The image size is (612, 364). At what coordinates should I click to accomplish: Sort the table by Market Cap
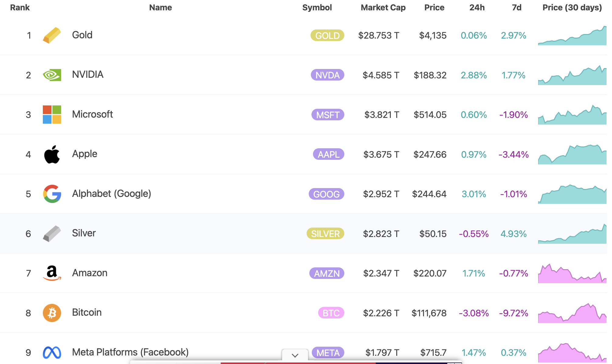pyautogui.click(x=383, y=7)
